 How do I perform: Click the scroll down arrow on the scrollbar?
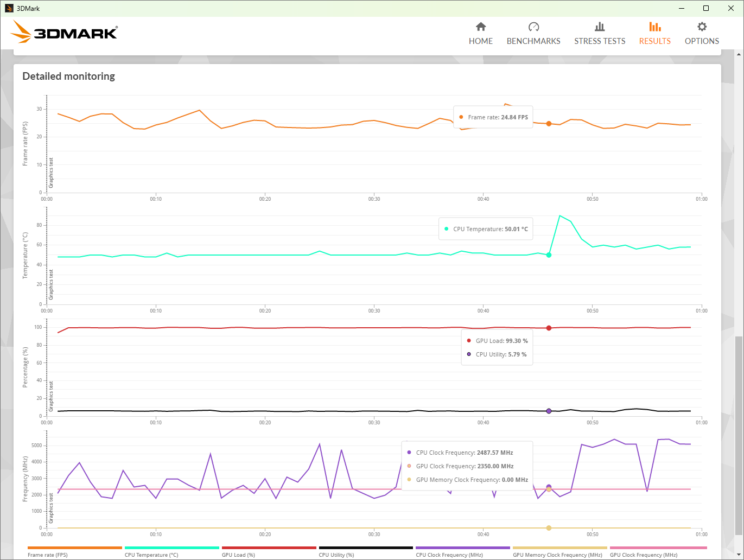pos(739,555)
